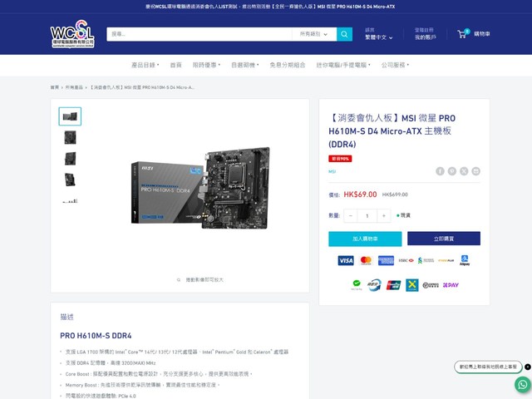
Task: Increase quantity with plus button
Action: [x=384, y=216]
